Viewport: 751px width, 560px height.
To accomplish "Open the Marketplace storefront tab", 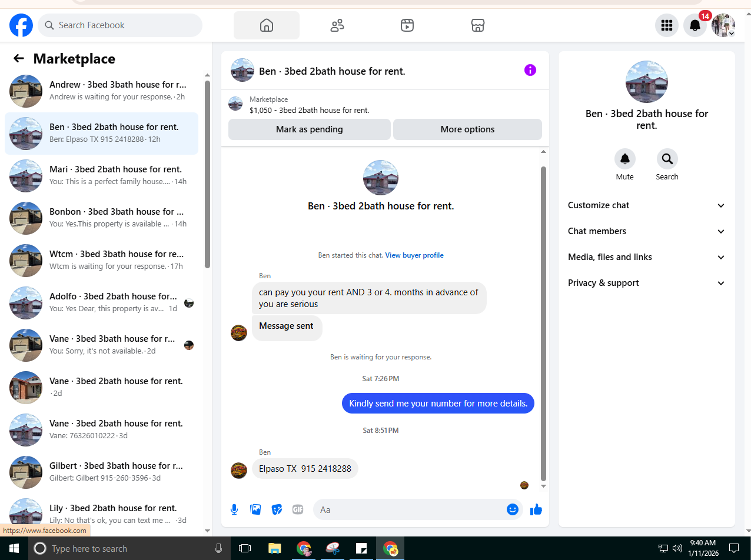I will click(x=478, y=25).
